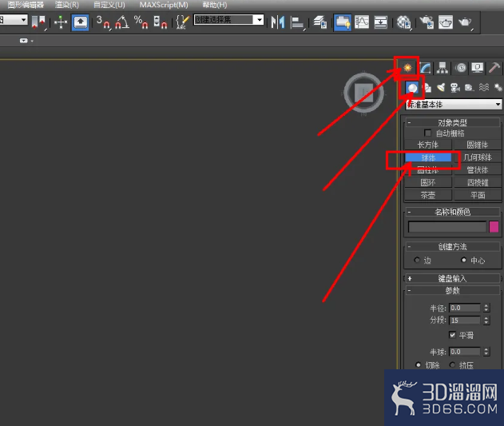Toggle 3D snaps icon
This screenshot has height=426, width=504.
[x=103, y=22]
